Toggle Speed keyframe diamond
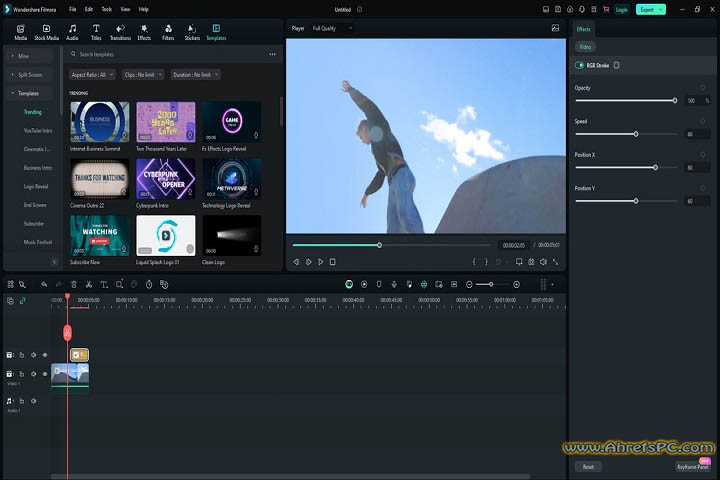Screen dimensions: 720x480 point(703,121)
